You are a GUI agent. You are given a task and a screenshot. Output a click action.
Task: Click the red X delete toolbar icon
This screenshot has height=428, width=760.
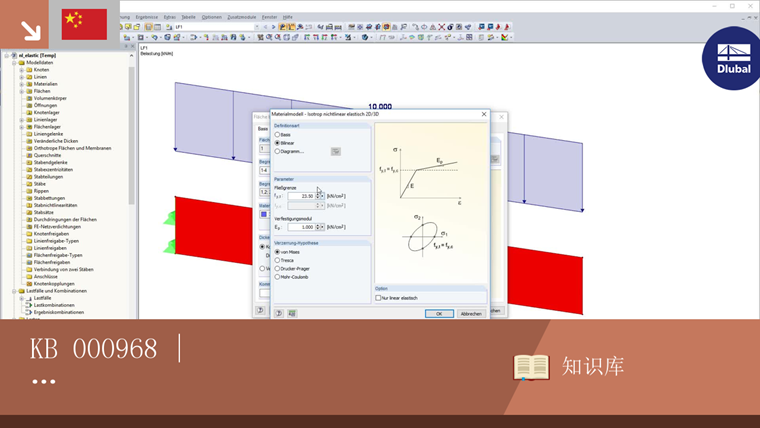pos(441,27)
